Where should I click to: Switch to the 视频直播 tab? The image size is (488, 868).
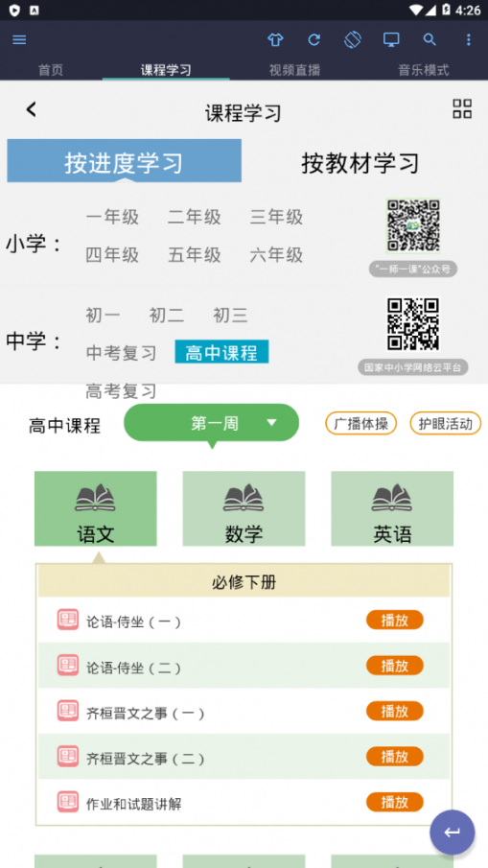pos(295,70)
